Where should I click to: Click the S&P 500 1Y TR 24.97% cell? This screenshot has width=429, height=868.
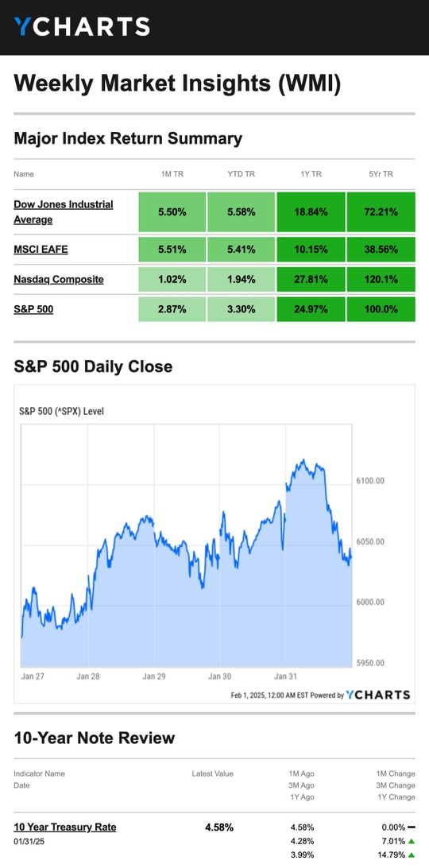[311, 309]
